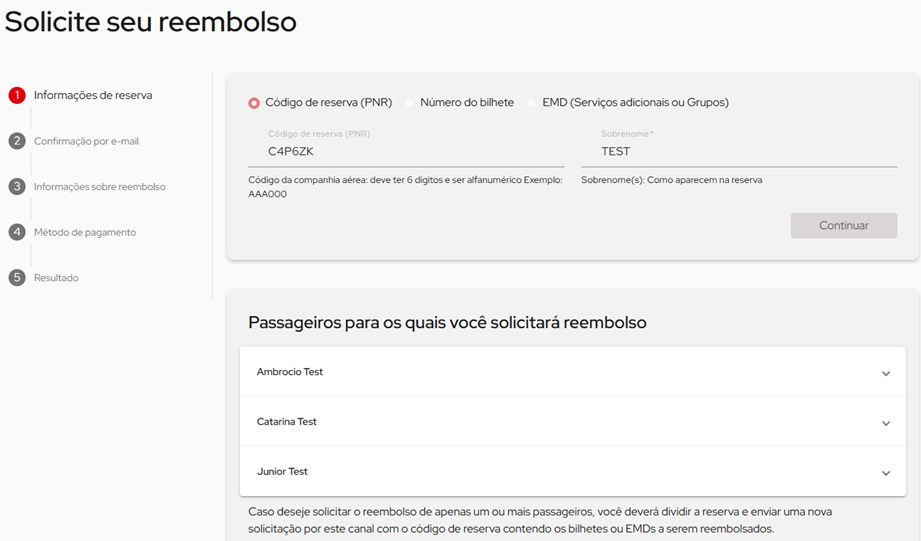Screen dimensions: 921x541
Task: Click the Sobrenome field containing TEST
Action: [x=738, y=152]
